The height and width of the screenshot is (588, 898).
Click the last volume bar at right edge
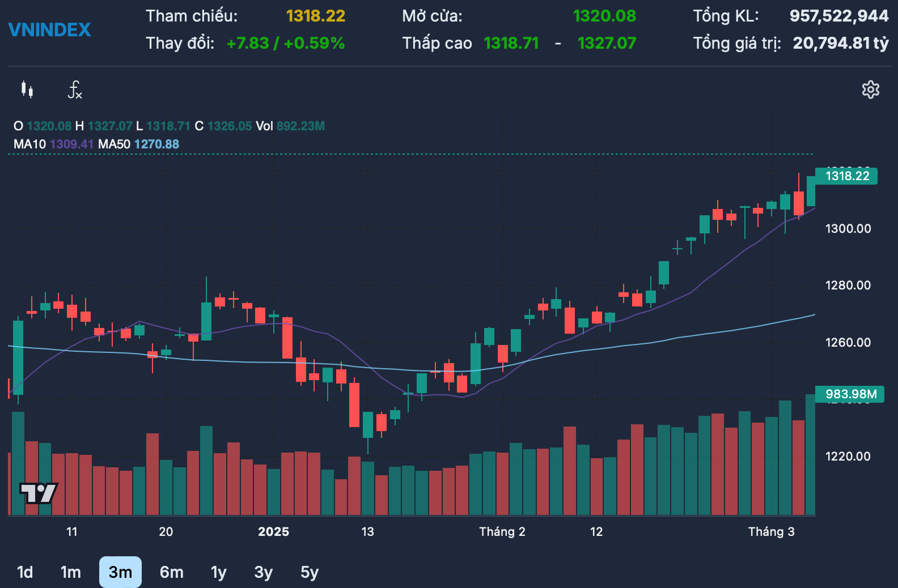point(811,455)
